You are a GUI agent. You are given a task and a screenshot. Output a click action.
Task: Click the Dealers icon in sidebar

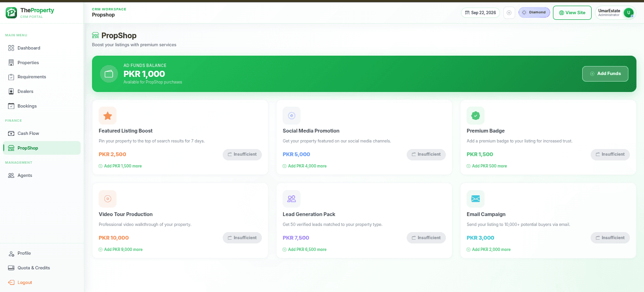(11, 92)
